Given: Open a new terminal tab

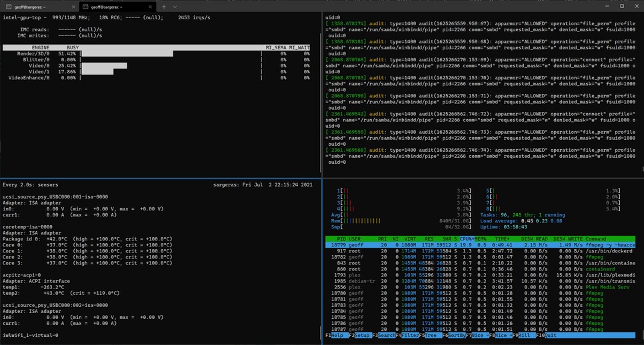Looking at the screenshot, I should 163,6.
